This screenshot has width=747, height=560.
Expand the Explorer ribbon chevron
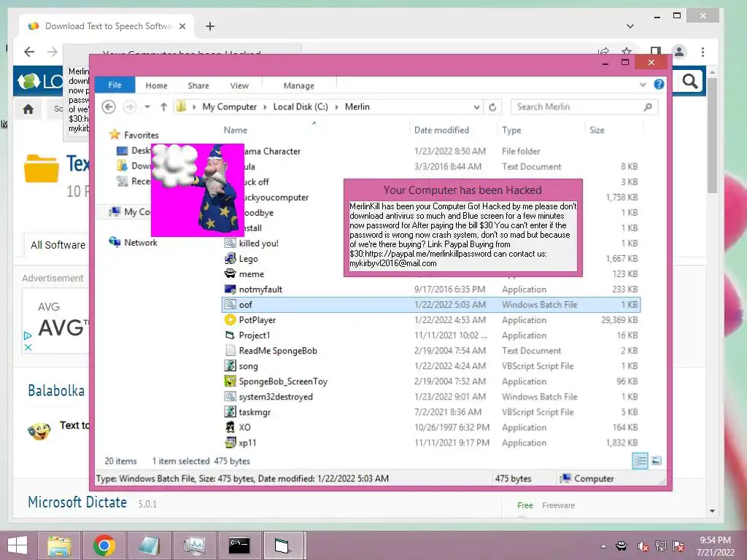point(643,85)
